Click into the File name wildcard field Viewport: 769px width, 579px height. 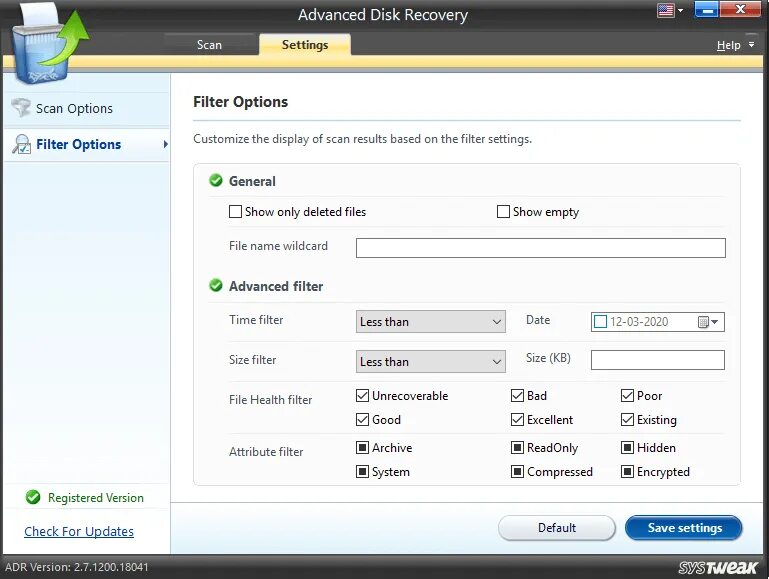tap(540, 248)
